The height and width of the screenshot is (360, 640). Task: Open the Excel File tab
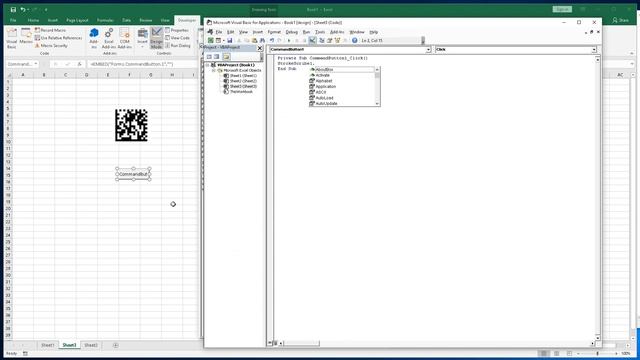13,20
